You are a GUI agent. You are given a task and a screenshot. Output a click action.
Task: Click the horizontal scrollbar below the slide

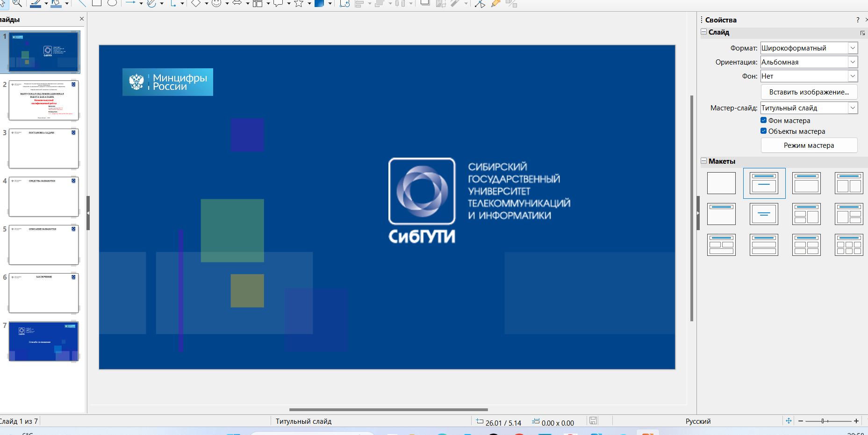coord(388,410)
